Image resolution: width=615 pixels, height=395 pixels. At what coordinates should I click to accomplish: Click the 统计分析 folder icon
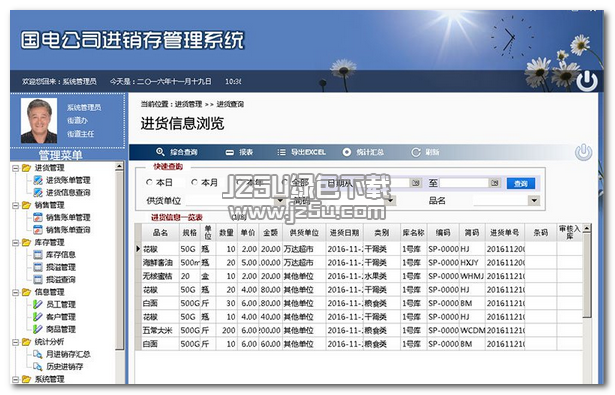26,342
